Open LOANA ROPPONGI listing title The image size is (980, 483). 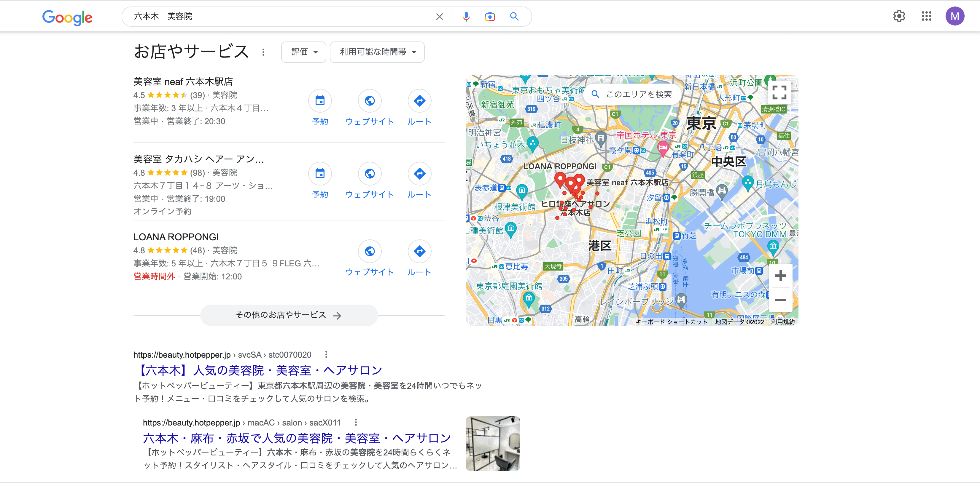(176, 237)
